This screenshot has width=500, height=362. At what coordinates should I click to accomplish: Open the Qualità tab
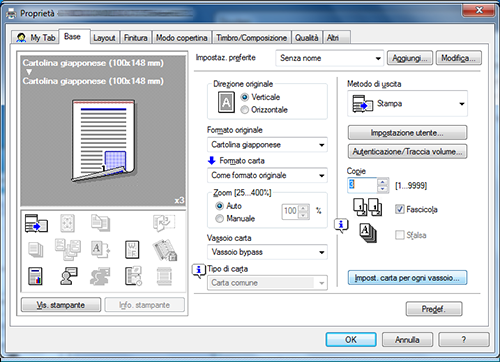click(x=307, y=38)
